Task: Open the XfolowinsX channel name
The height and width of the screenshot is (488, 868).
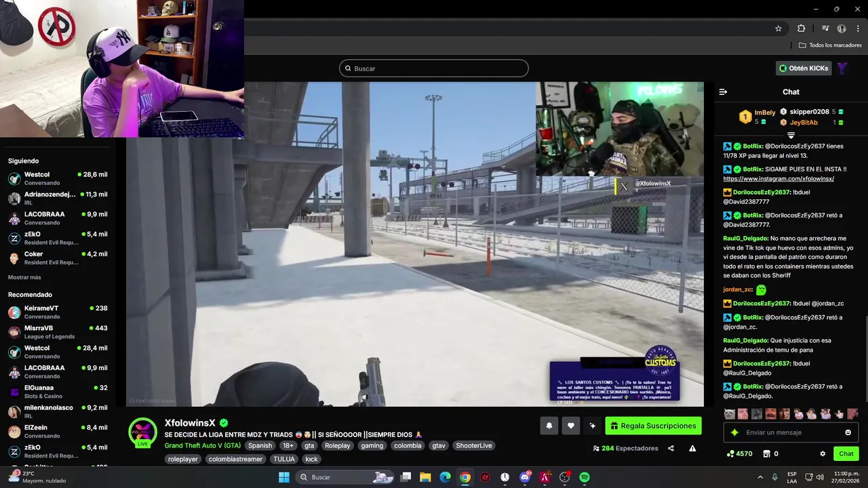Action: (x=190, y=422)
